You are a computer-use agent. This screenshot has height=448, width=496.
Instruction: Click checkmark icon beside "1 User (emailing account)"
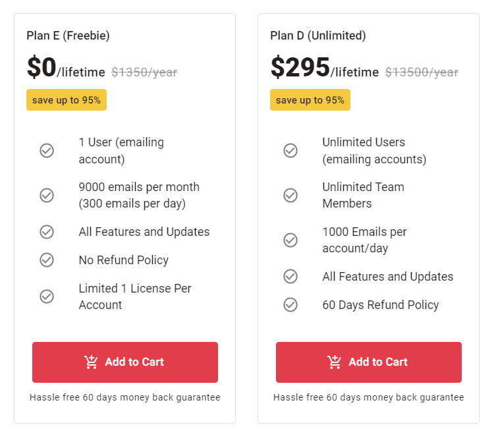47,151
